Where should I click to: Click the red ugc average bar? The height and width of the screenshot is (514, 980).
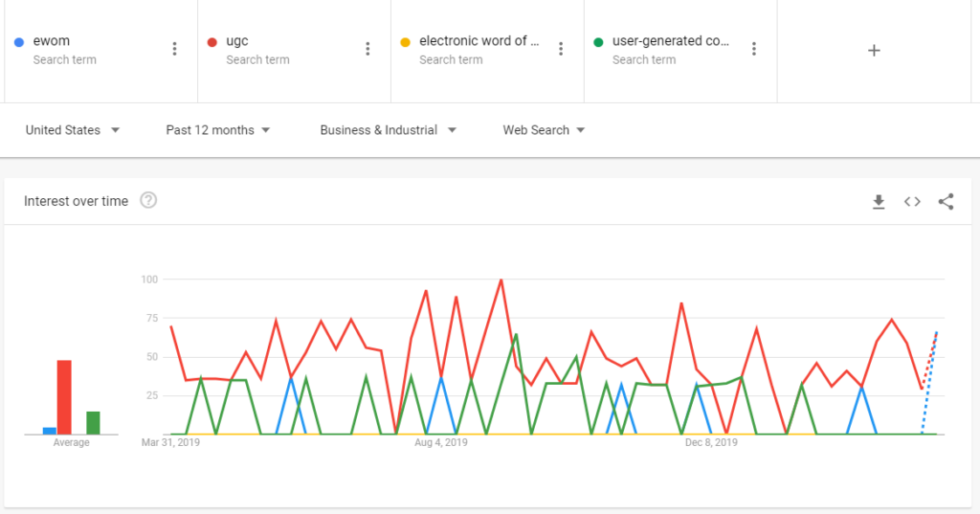(64, 397)
